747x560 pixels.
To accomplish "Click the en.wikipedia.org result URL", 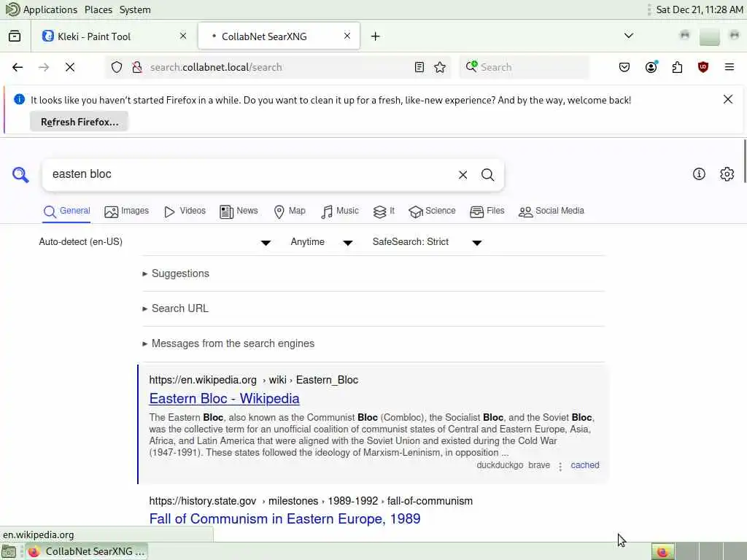I will pyautogui.click(x=253, y=380).
